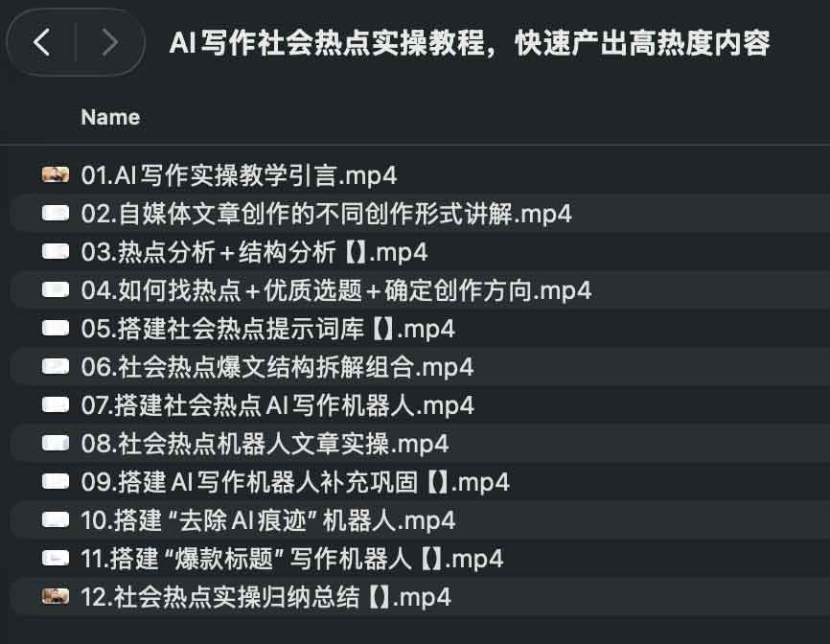Select file 04.如何找热点+优质选题+确定创作方向.mp4
Image resolution: width=830 pixels, height=644 pixels.
335,290
